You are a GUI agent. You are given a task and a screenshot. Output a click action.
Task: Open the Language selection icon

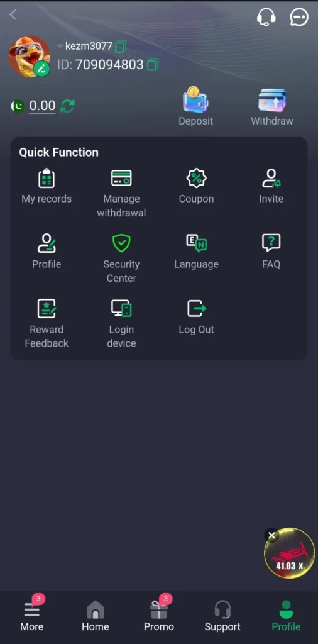(196, 243)
